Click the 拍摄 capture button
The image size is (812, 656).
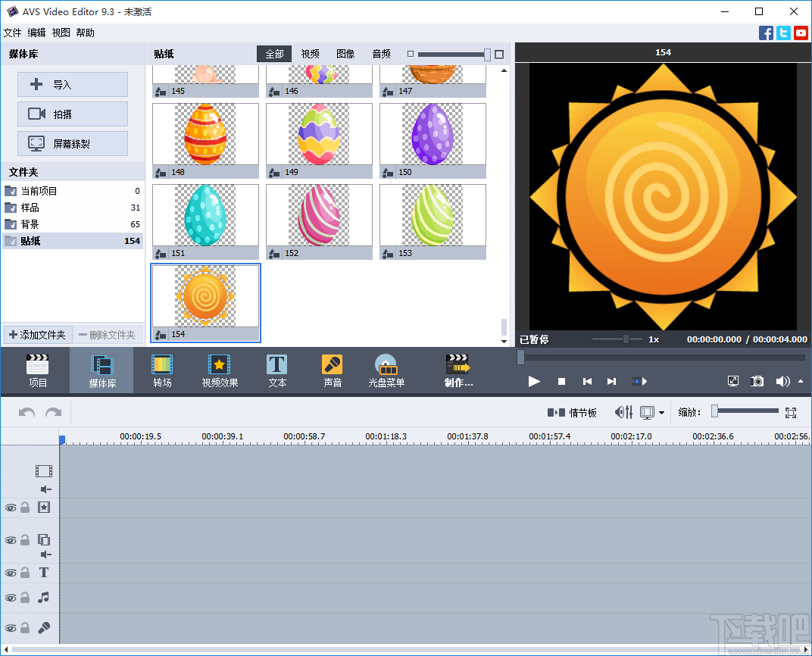[x=73, y=114]
